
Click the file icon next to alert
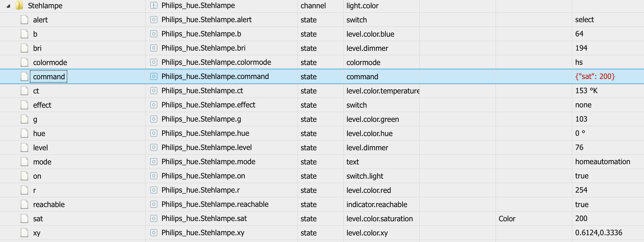click(x=24, y=20)
